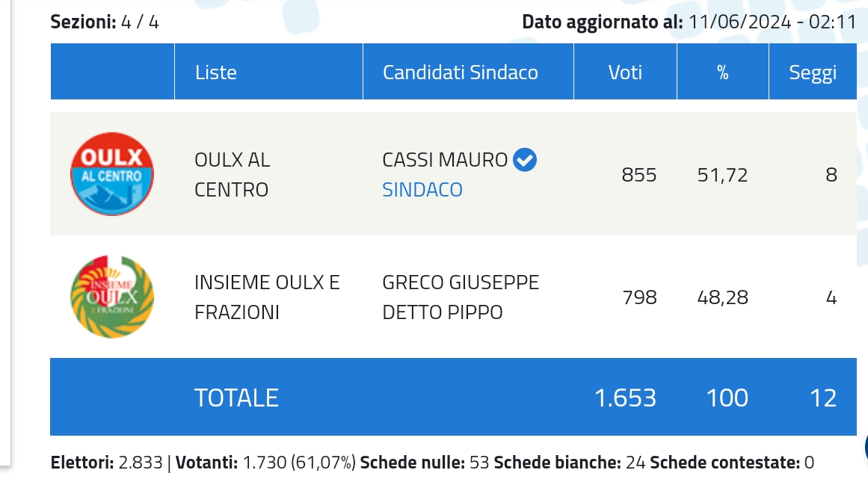Click the Seggi column header

[813, 72]
